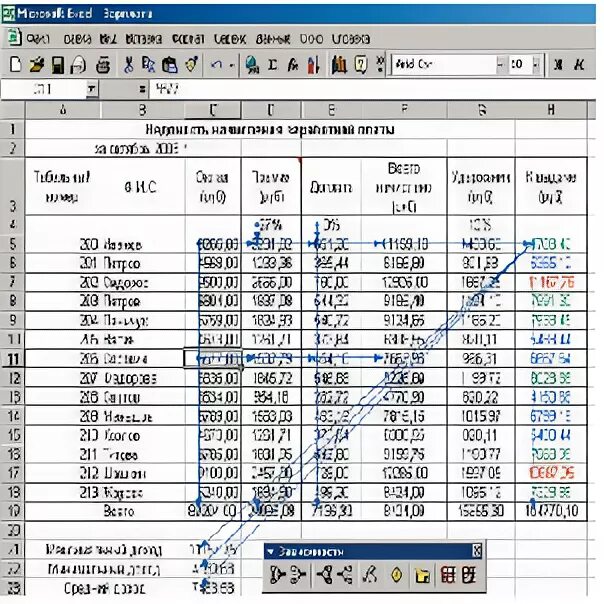Select row 19 header
The height and width of the screenshot is (604, 604).
pos(13,511)
